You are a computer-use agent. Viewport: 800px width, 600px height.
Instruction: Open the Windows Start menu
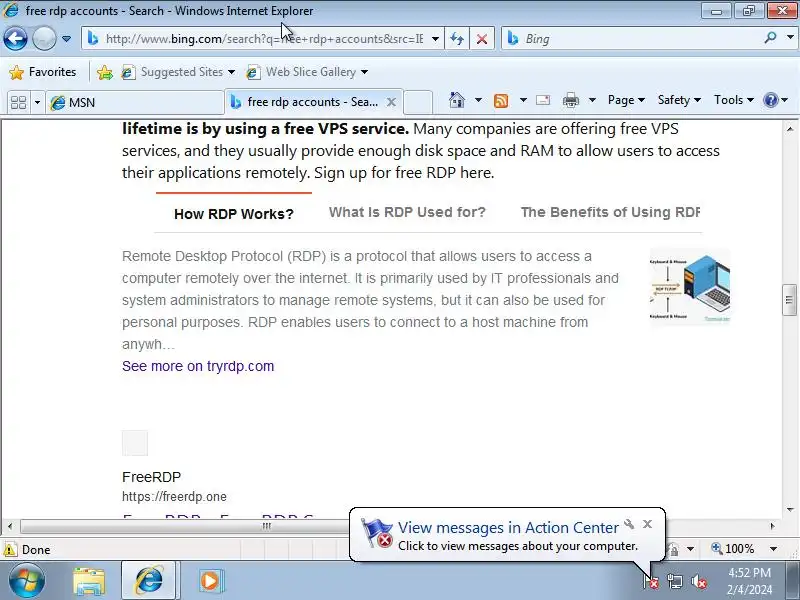[26, 581]
